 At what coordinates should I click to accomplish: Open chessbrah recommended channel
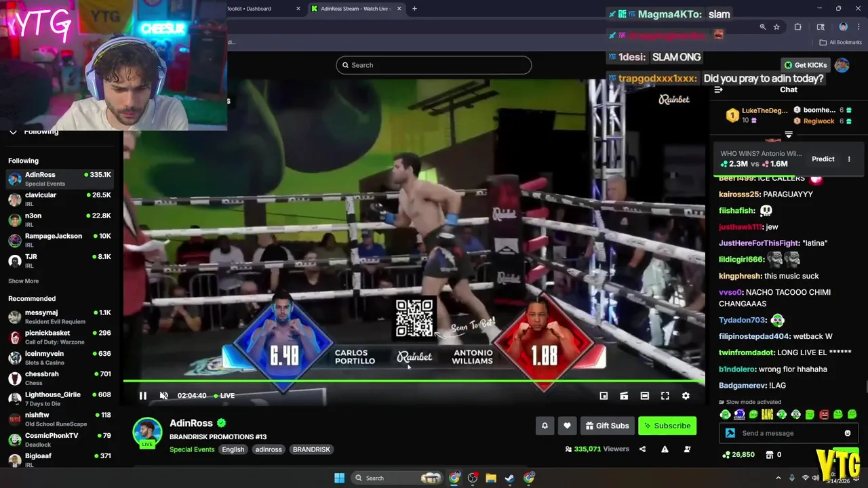point(60,378)
